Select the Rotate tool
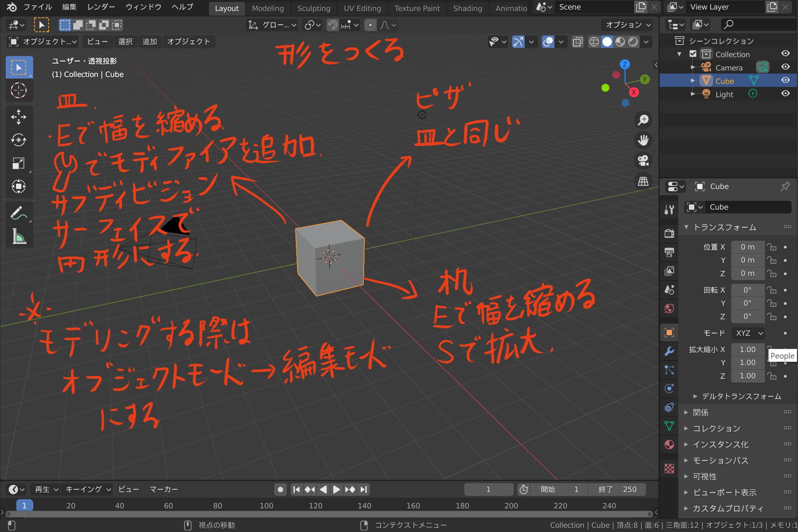This screenshot has width=798, height=532. tap(18, 140)
